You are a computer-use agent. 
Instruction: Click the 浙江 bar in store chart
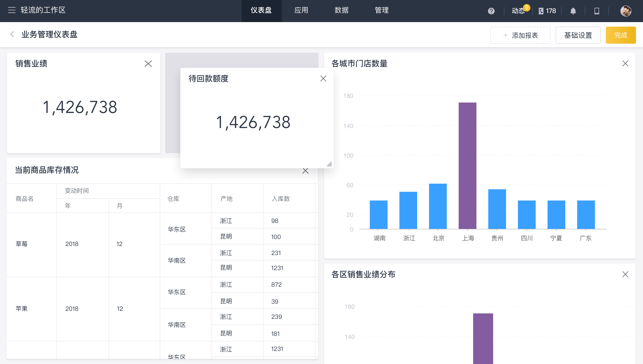(x=408, y=210)
